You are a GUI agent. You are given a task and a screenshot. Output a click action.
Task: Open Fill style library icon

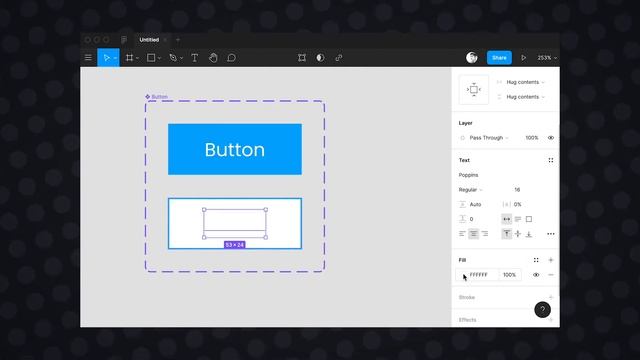pyautogui.click(x=536, y=260)
